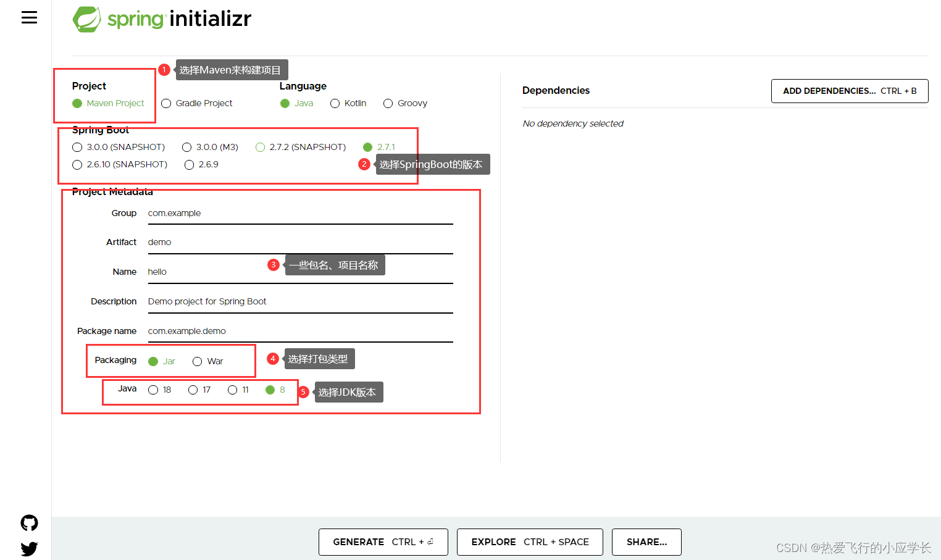Open the Add Dependencies dialog button
This screenshot has width=941, height=560.
[x=850, y=91]
